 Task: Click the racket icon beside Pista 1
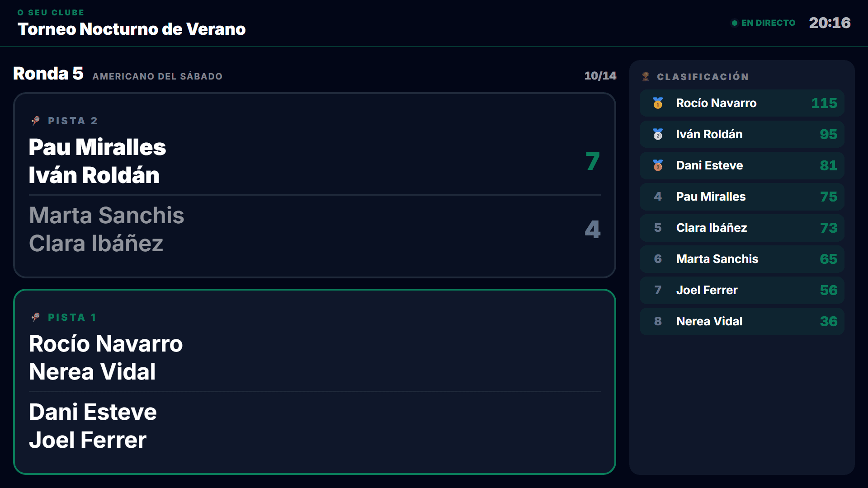(x=36, y=317)
